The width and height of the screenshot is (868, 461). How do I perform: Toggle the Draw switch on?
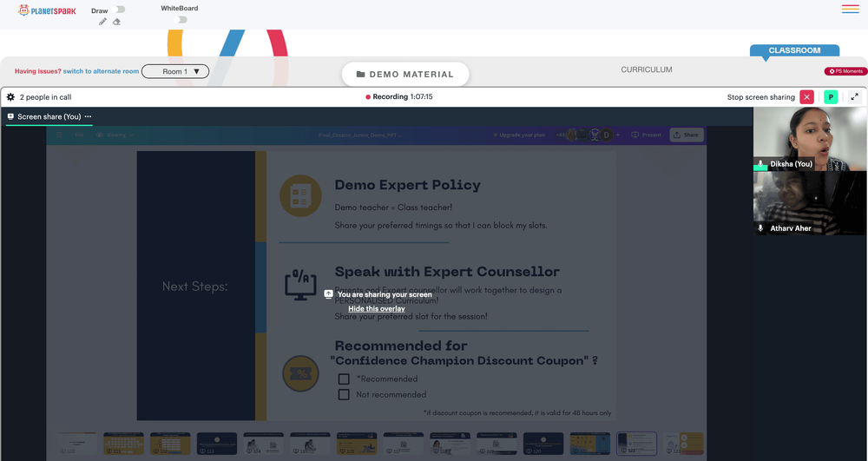click(x=118, y=10)
